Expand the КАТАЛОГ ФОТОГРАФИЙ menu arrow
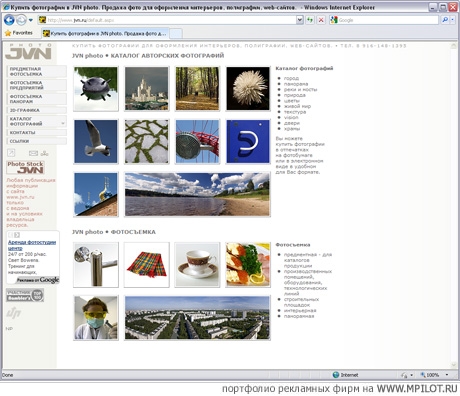Image resolution: width=460 pixels, height=396 pixels. 63,124
